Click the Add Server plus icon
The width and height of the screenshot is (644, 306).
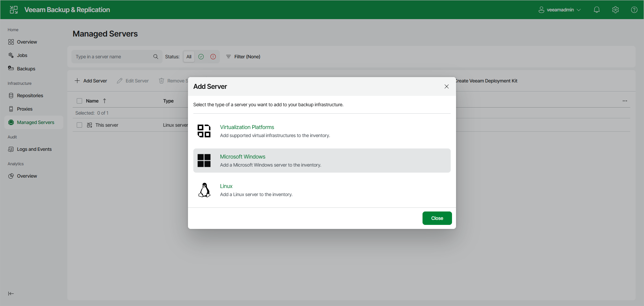pos(77,81)
